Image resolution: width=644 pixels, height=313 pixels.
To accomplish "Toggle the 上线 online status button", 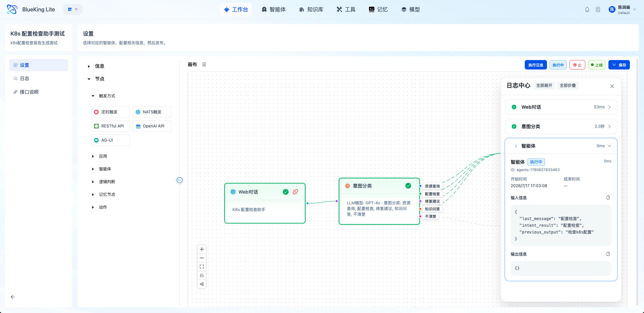I will tap(597, 65).
